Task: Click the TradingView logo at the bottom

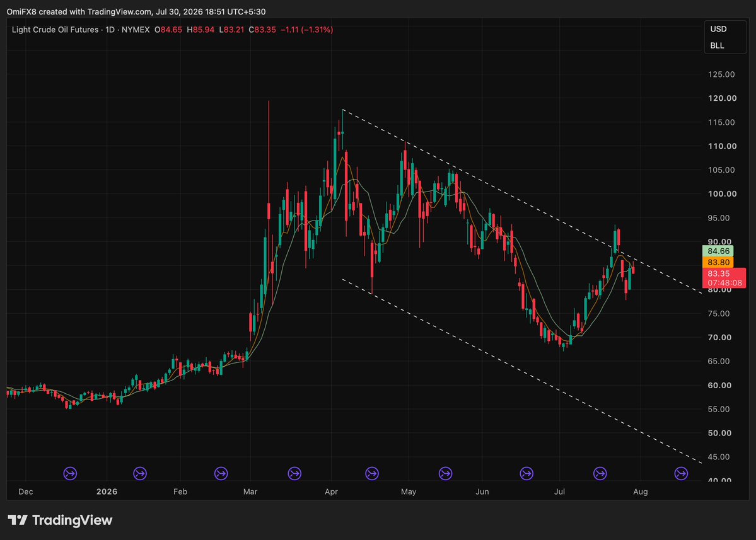Action: click(61, 520)
